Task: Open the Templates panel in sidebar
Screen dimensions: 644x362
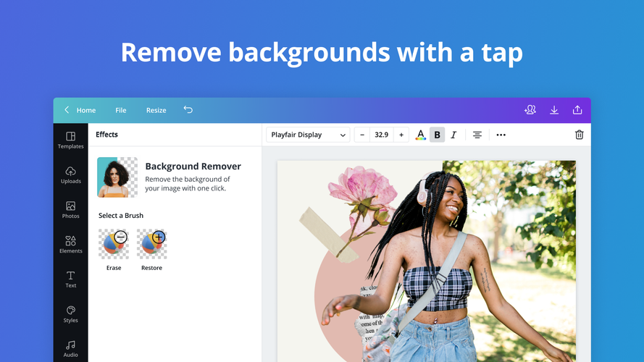Action: pos(71,140)
